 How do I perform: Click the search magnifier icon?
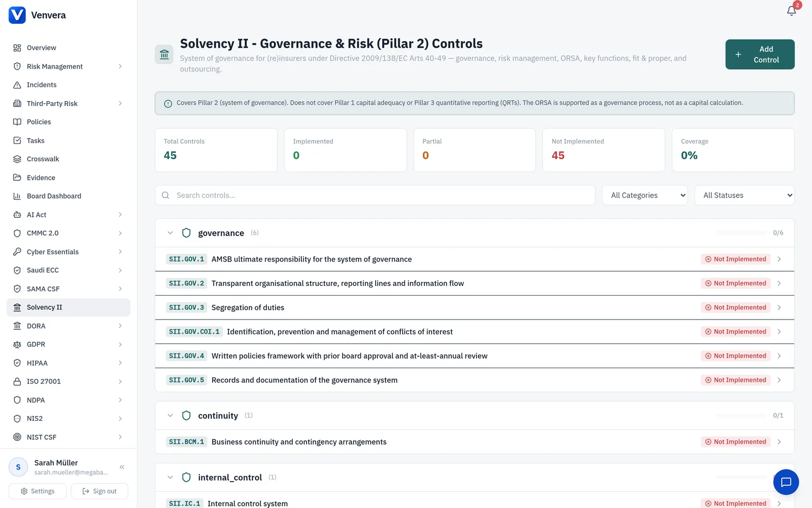click(166, 195)
